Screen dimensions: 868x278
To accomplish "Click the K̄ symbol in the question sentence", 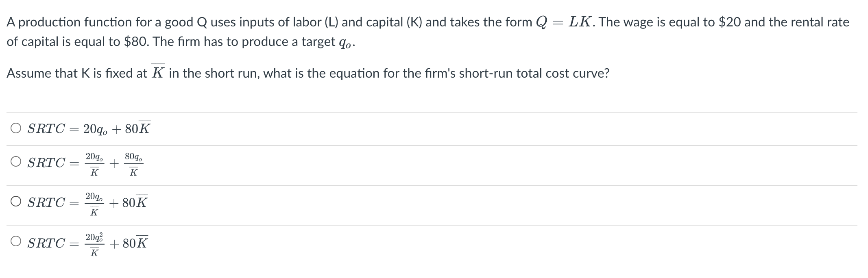I will (x=158, y=72).
